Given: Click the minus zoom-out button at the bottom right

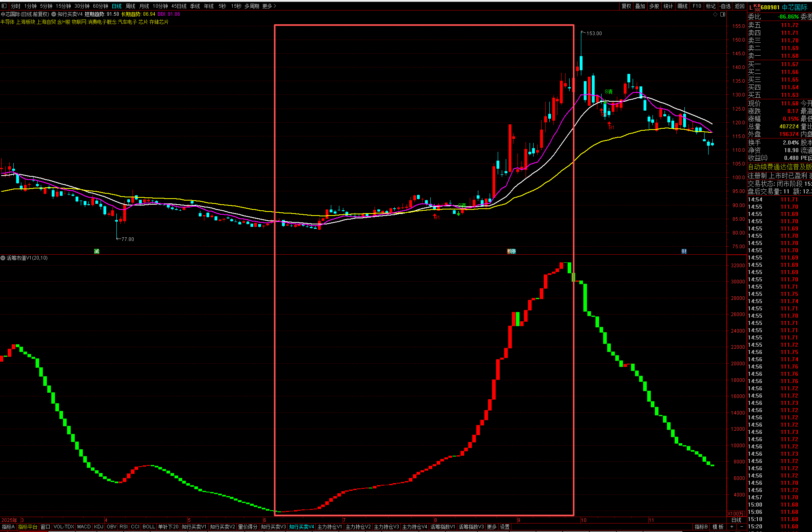Looking at the screenshot, I should [742, 527].
